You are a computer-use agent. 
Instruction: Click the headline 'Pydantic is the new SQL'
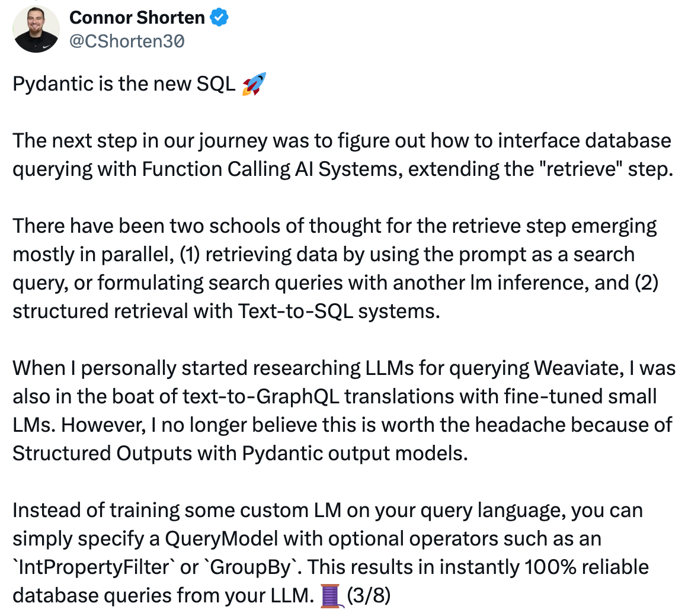(x=124, y=84)
